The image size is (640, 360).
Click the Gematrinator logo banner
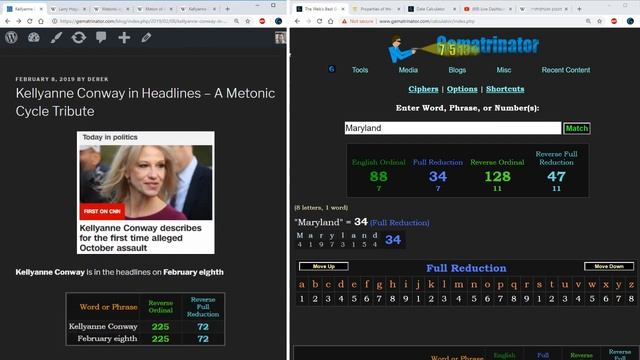coord(464,49)
